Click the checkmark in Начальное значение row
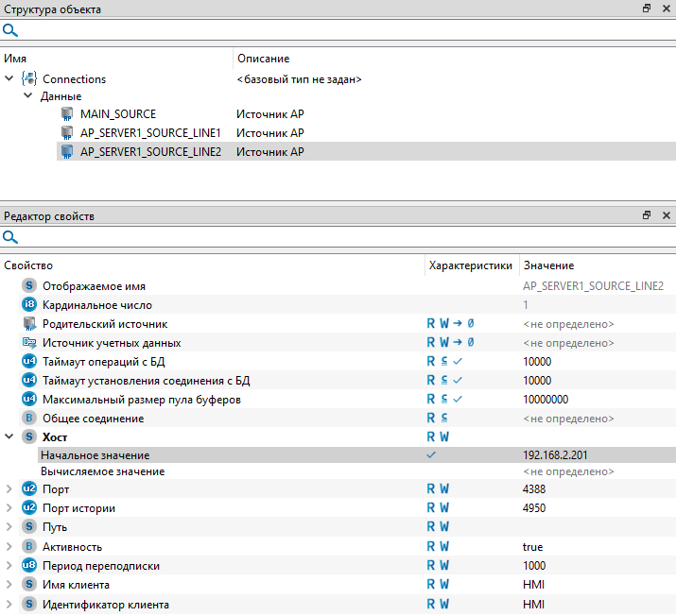The height and width of the screenshot is (616, 676). click(432, 454)
